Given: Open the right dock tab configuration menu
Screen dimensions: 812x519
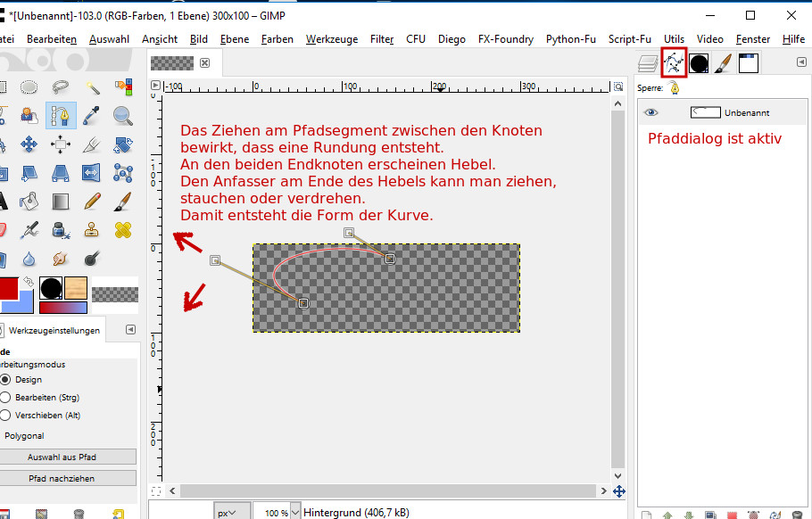Looking at the screenshot, I should pyautogui.click(x=800, y=62).
